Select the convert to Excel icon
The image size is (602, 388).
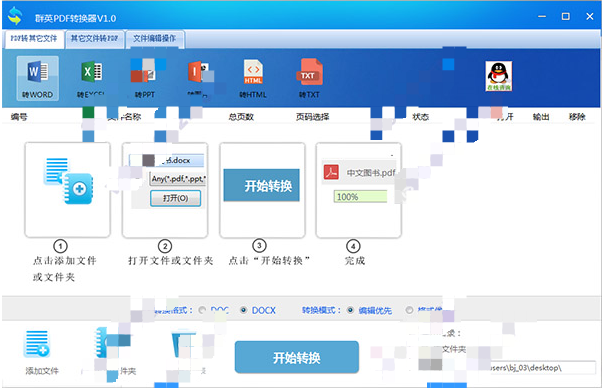pyautogui.click(x=91, y=78)
